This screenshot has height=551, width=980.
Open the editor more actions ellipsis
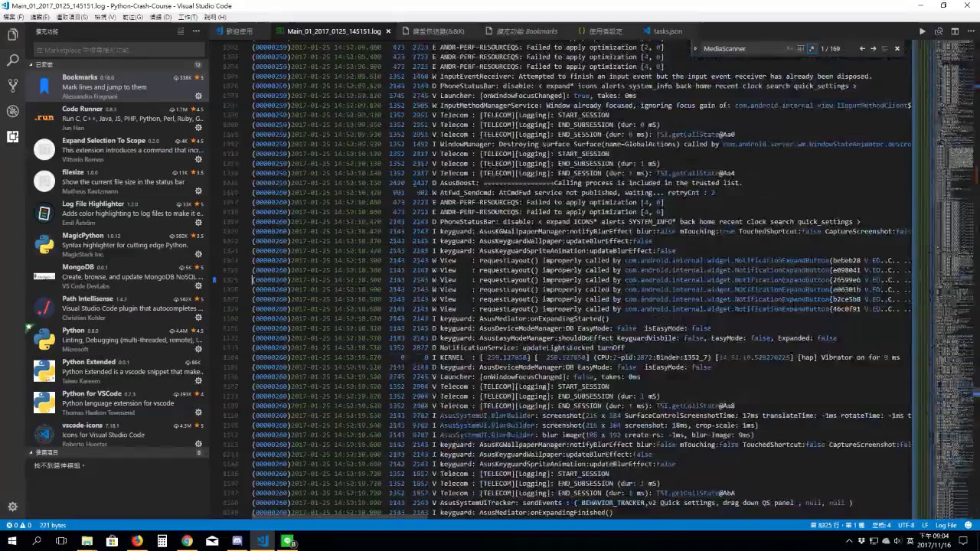tap(972, 31)
